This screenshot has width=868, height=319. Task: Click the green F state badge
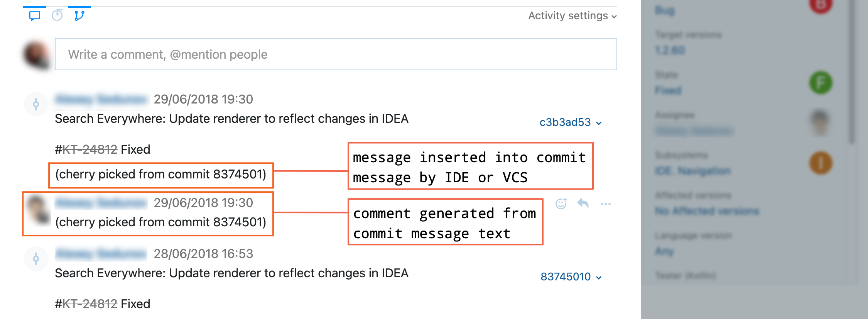[821, 81]
